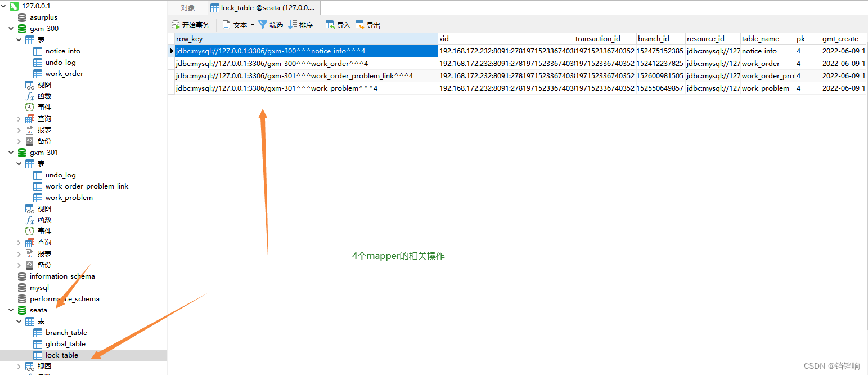Select lock_table in the seata tree
Screen dimensions: 868x375
click(62, 355)
